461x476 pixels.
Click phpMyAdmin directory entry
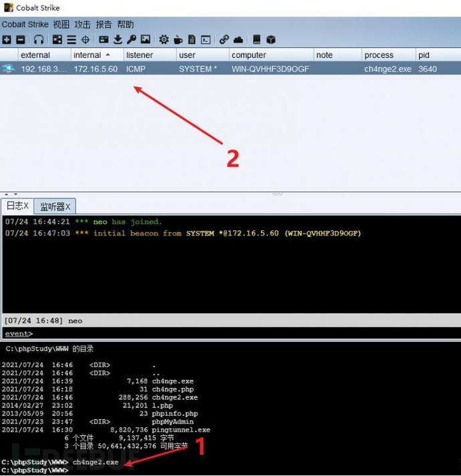tap(172, 421)
